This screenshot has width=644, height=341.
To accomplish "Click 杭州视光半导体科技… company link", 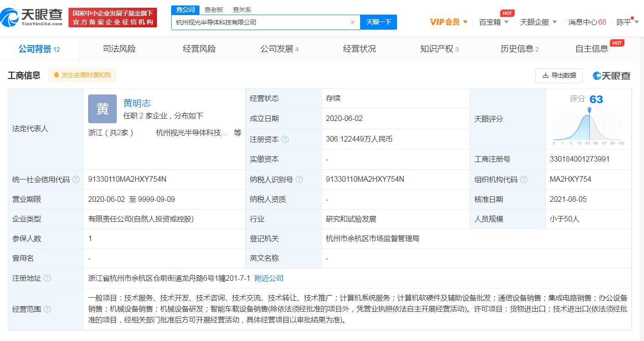I will click(192, 133).
